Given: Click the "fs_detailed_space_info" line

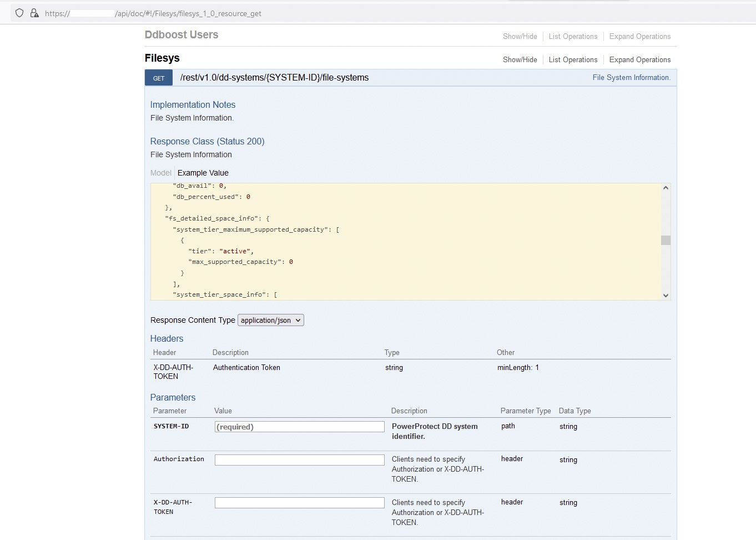Looking at the screenshot, I should click(x=217, y=218).
